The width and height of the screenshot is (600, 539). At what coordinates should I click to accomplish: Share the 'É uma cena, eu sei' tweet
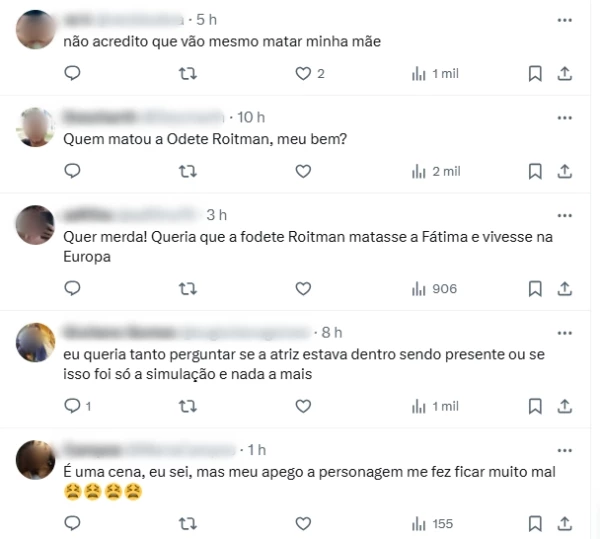pos(564,523)
